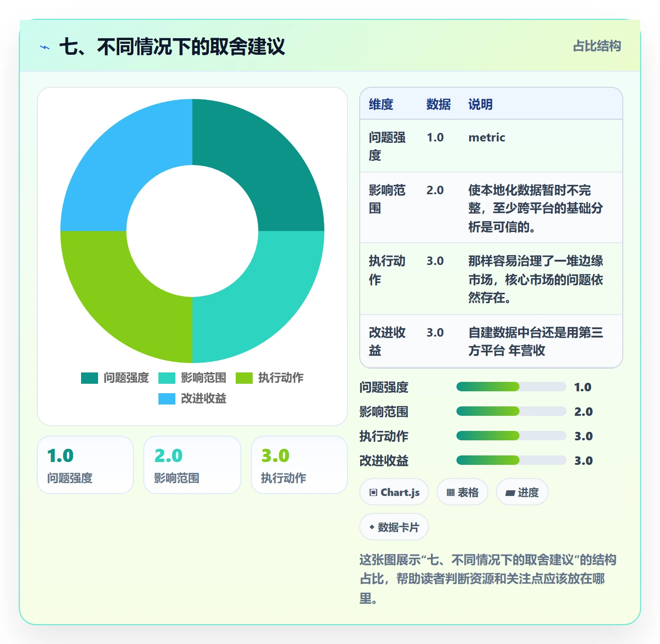Screen dimensions: 660x644
Task: Click the 说明 column header
Action: click(x=480, y=104)
